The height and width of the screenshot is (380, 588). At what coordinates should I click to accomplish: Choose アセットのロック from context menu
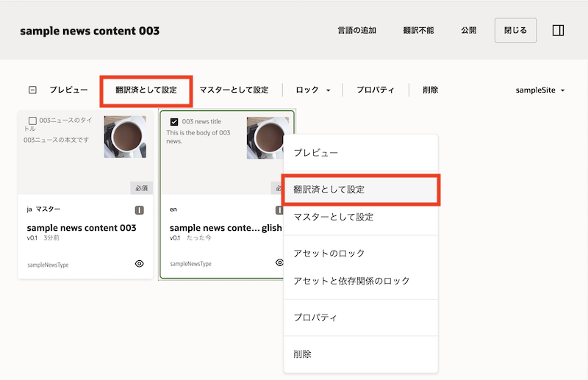click(329, 254)
